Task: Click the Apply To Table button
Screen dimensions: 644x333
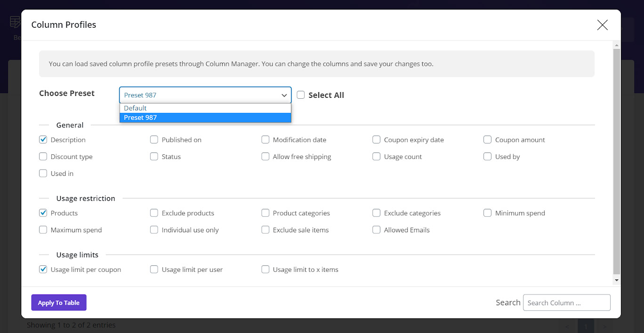Action: click(59, 303)
